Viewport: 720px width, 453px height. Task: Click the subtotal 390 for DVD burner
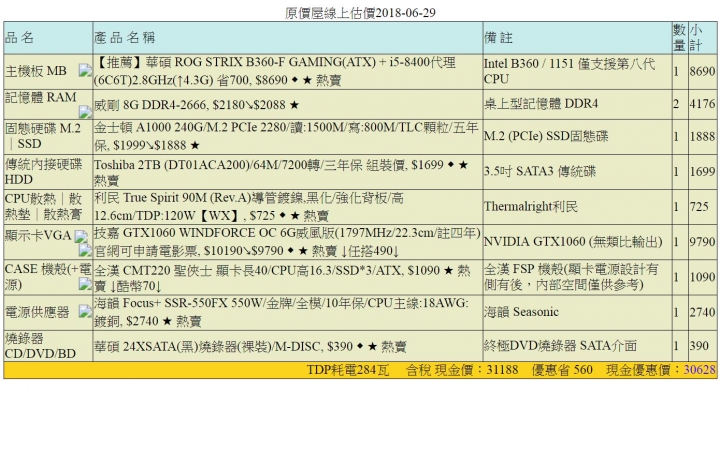pos(699,345)
